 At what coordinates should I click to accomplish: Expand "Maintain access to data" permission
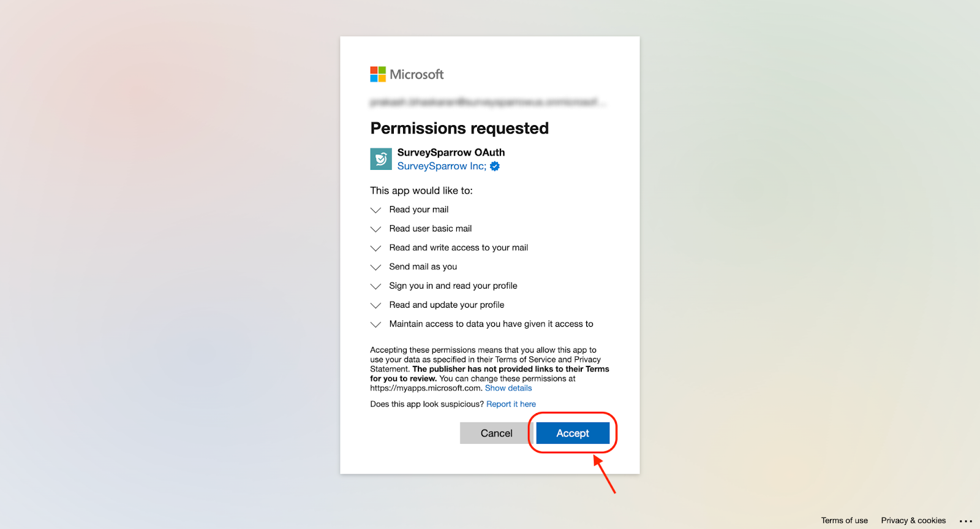click(376, 324)
